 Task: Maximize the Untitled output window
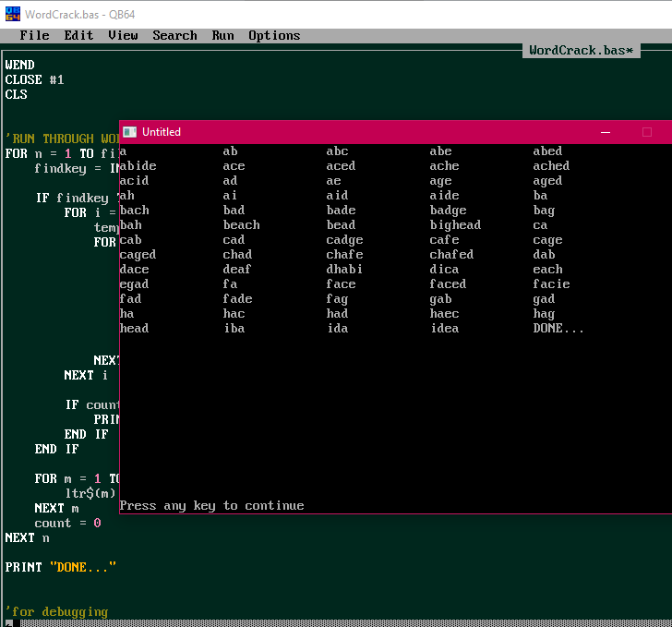click(x=646, y=132)
